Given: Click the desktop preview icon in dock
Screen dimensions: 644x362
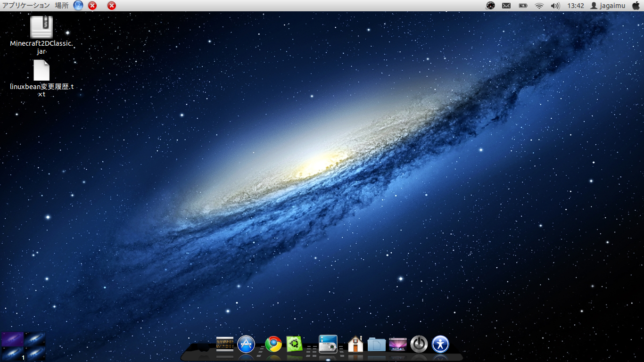Looking at the screenshot, I should 397,345.
